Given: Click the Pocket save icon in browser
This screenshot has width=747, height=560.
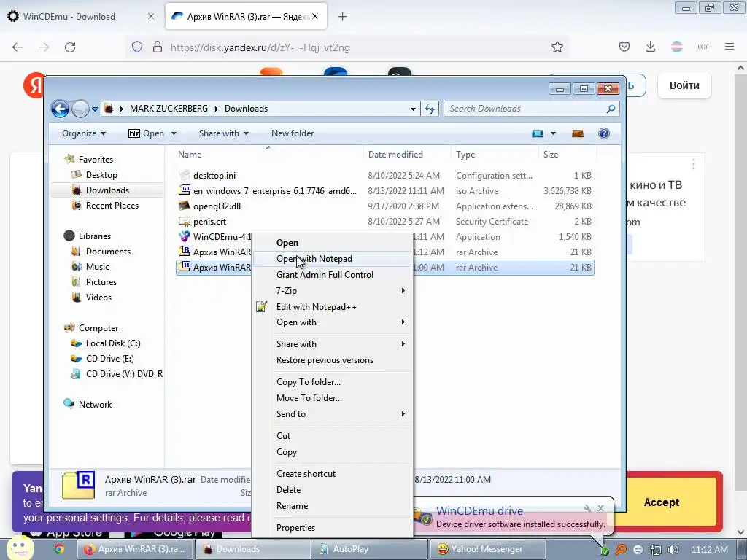Looking at the screenshot, I should click(624, 47).
